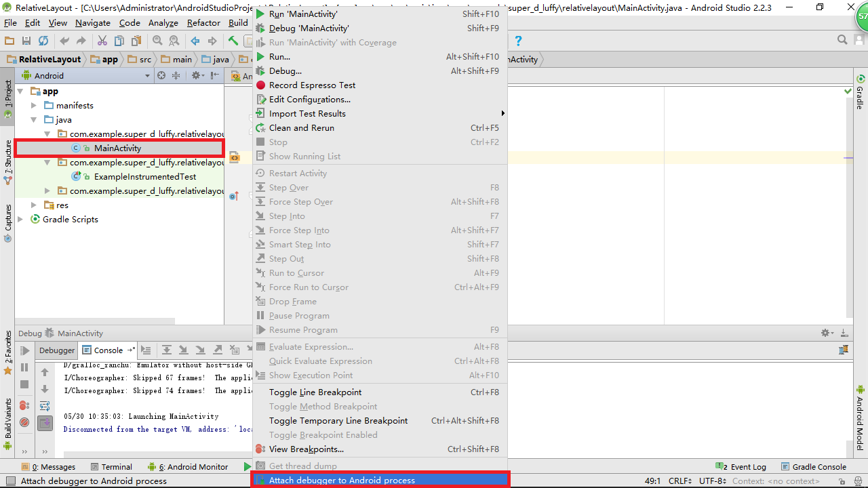Click Step Over icon in debugger toolbar
The width and height of the screenshot is (868, 488).
167,350
